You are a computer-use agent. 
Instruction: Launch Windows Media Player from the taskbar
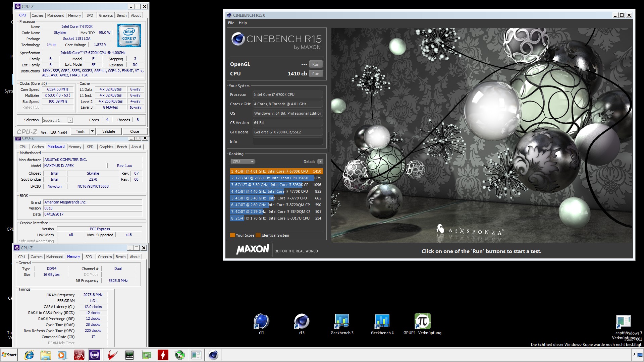coord(62,355)
